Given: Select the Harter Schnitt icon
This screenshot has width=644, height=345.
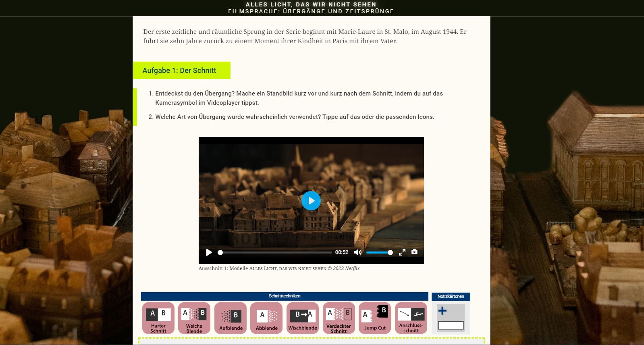Looking at the screenshot, I should (x=158, y=318).
